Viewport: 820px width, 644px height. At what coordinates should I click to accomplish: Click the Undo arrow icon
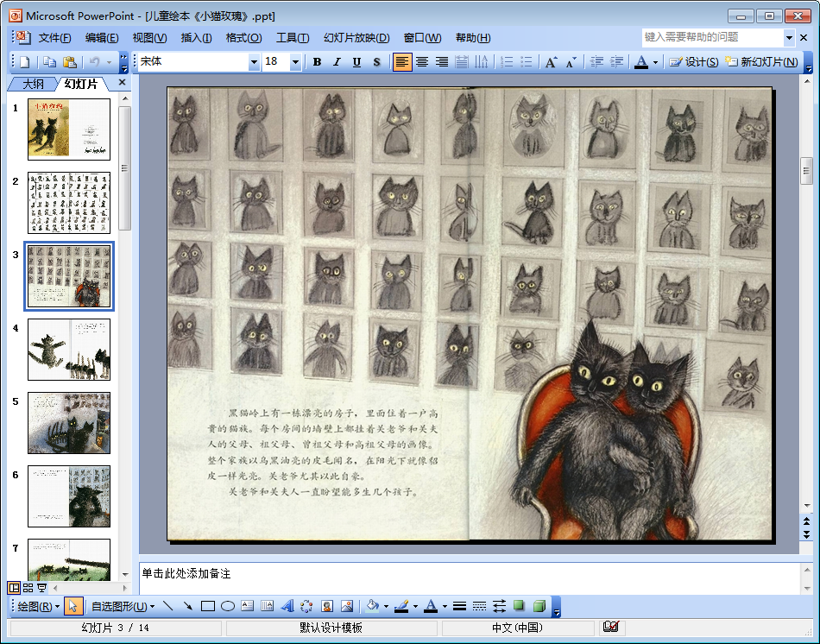95,62
